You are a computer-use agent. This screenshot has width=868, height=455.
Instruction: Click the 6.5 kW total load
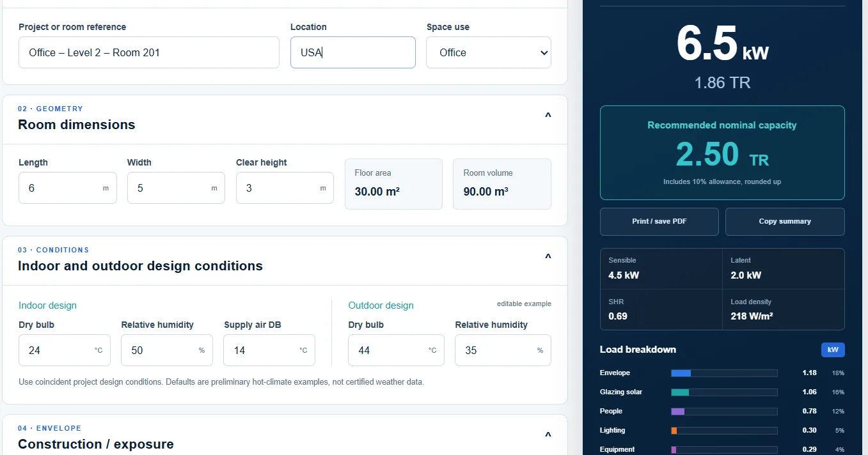722,45
